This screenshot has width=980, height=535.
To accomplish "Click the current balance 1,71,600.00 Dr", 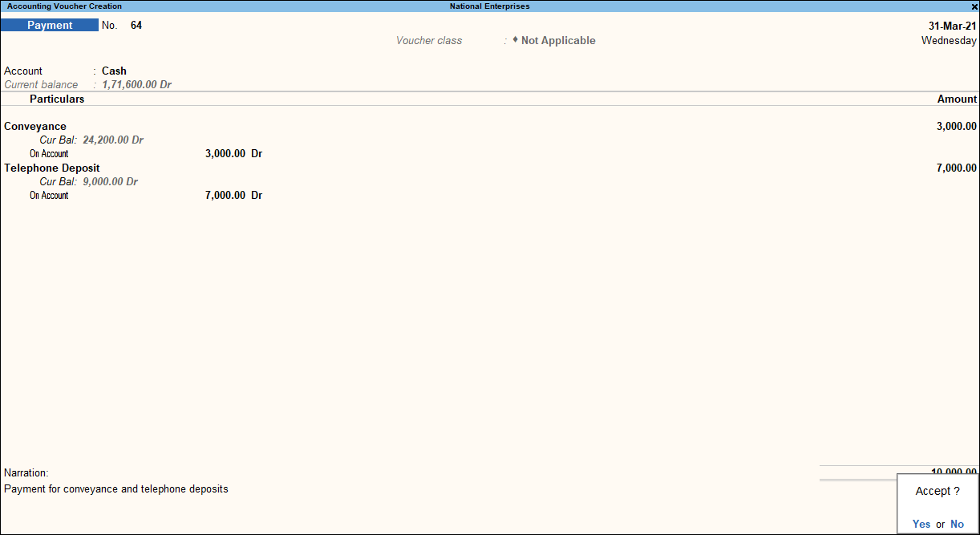I will (136, 84).
